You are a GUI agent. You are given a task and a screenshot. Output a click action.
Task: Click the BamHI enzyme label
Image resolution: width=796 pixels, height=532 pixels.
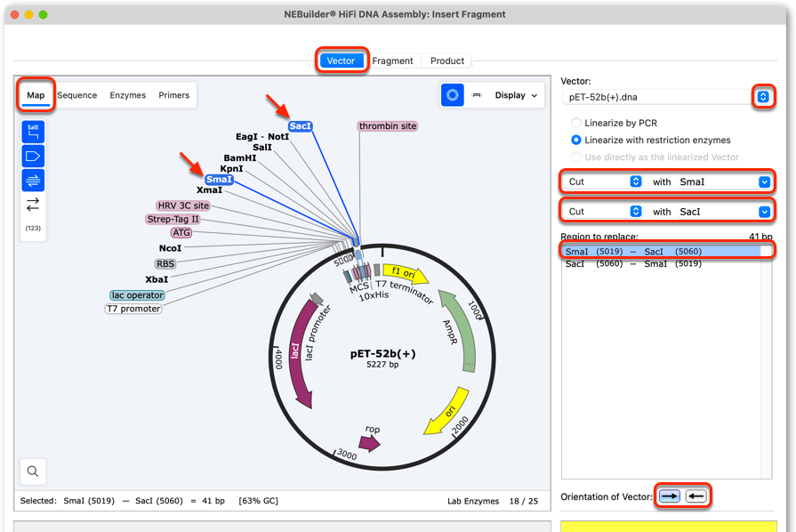tap(239, 157)
